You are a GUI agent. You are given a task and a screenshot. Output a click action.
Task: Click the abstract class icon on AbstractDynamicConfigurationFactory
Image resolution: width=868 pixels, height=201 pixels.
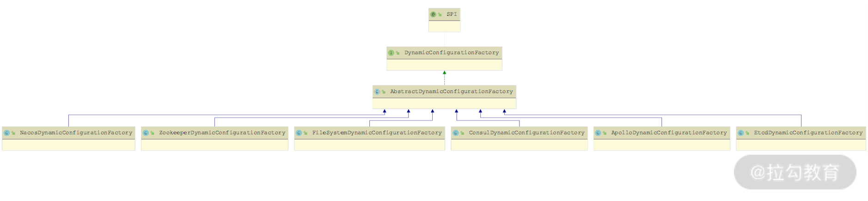point(377,92)
